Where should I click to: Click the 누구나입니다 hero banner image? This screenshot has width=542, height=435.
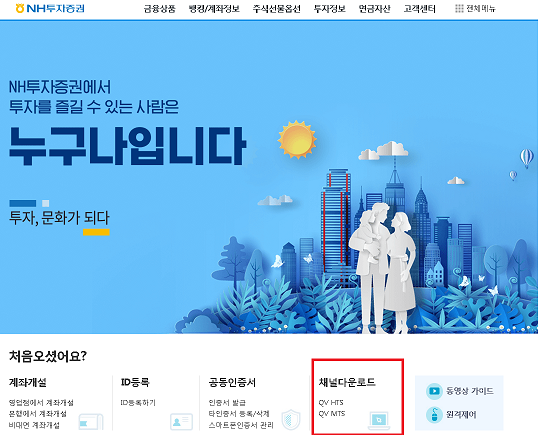[269, 177]
